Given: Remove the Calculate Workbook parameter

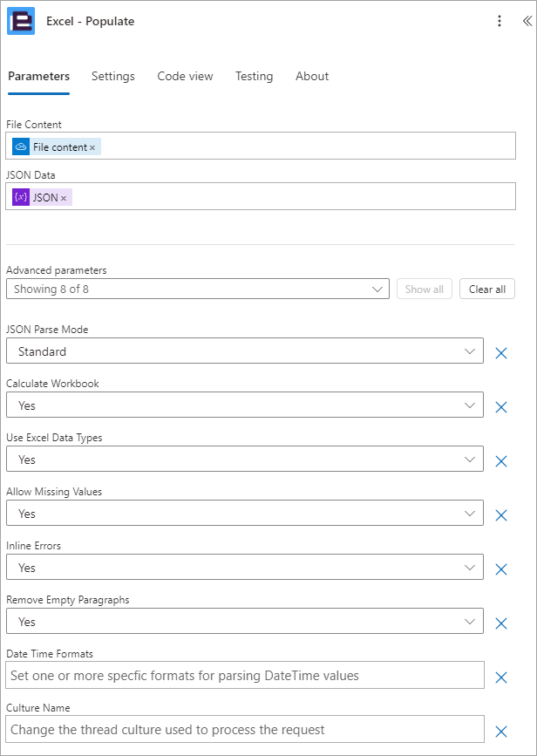Looking at the screenshot, I should tap(501, 407).
